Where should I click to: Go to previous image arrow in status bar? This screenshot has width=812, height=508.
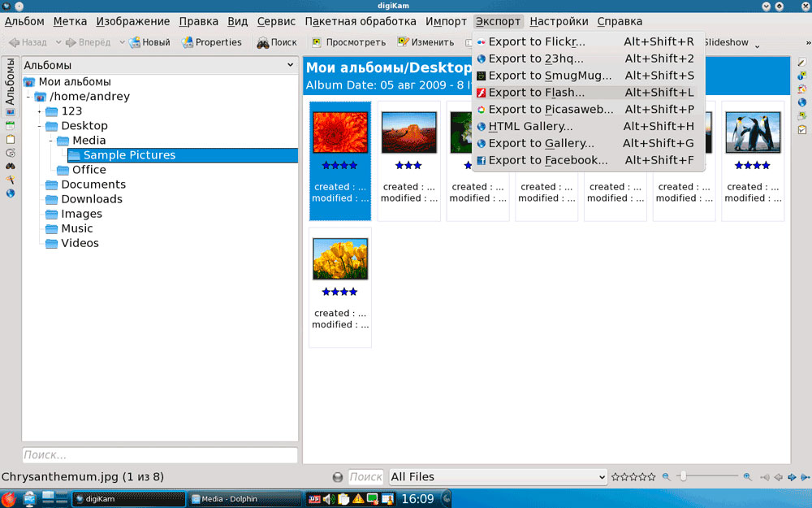[x=778, y=477]
